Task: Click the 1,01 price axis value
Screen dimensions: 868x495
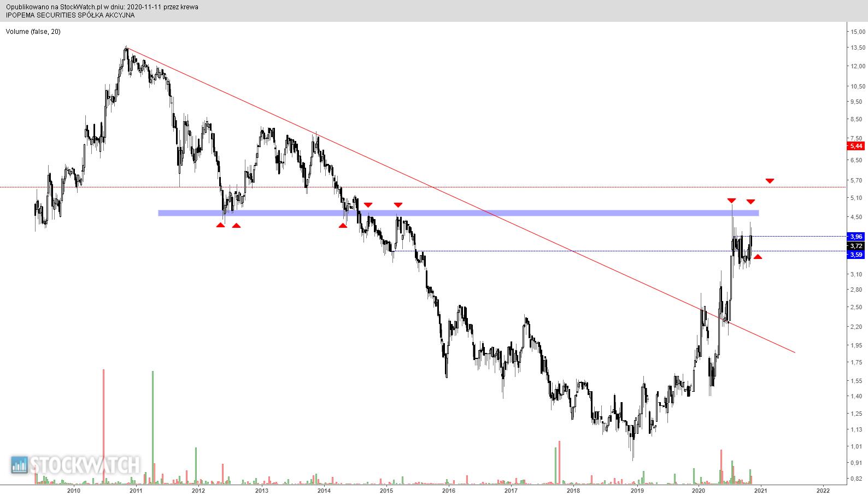Action: pyautogui.click(x=858, y=447)
